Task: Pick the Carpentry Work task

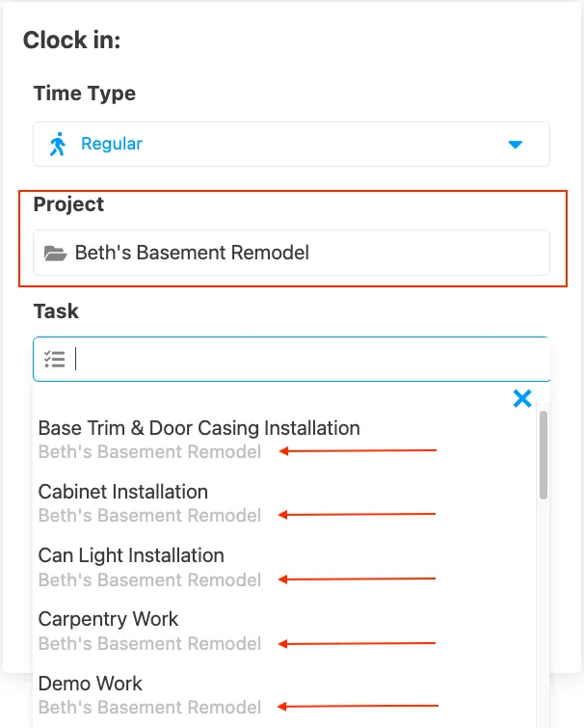Action: coord(109,619)
